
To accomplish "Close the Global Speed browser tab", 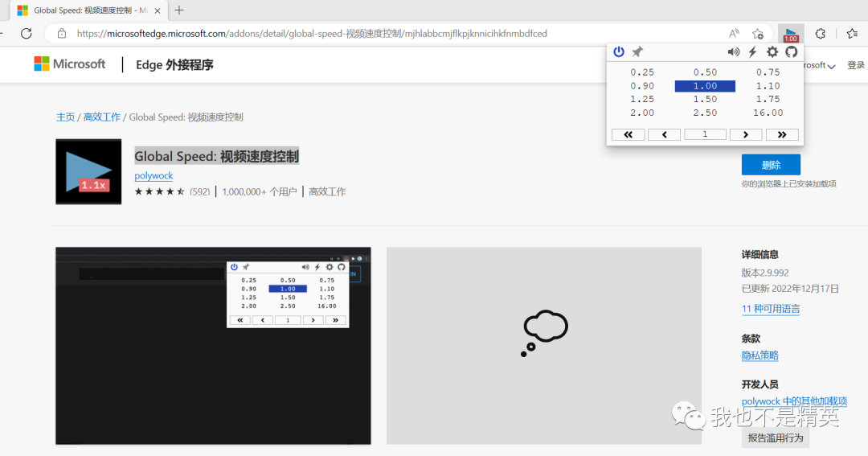I will click(x=158, y=10).
